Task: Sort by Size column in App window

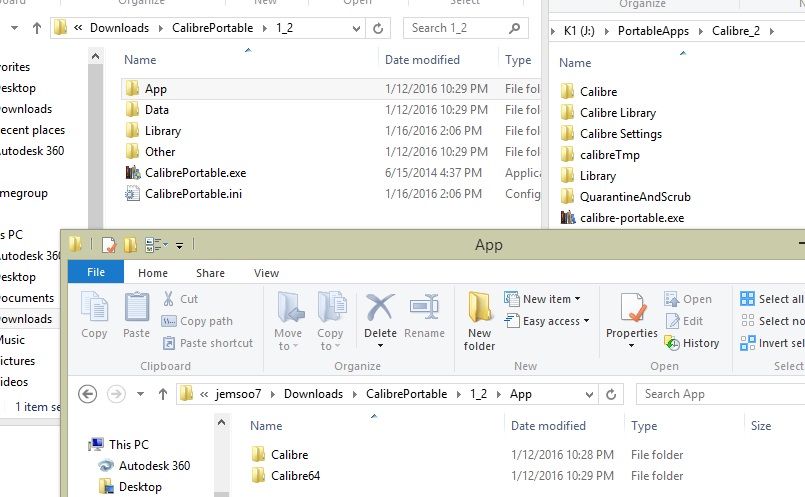Action: [x=761, y=426]
